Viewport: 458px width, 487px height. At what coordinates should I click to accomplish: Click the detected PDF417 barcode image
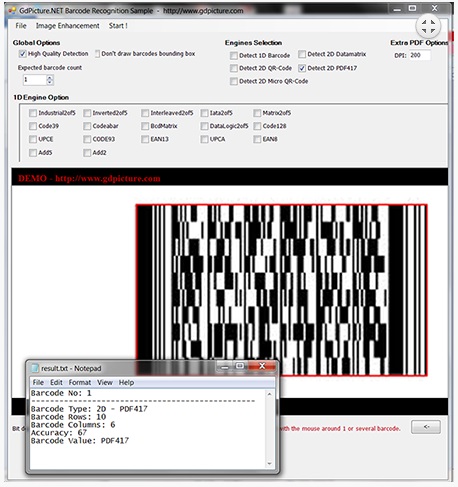(282, 290)
